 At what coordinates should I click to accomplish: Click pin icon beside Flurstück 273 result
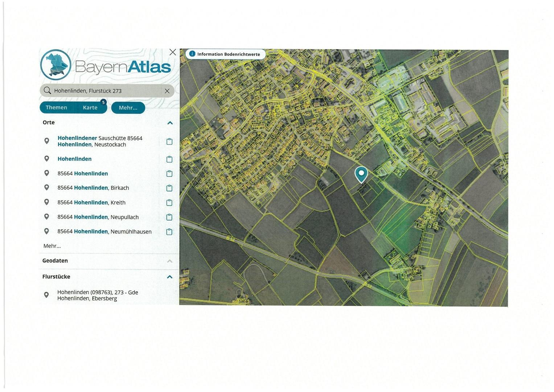point(46,295)
